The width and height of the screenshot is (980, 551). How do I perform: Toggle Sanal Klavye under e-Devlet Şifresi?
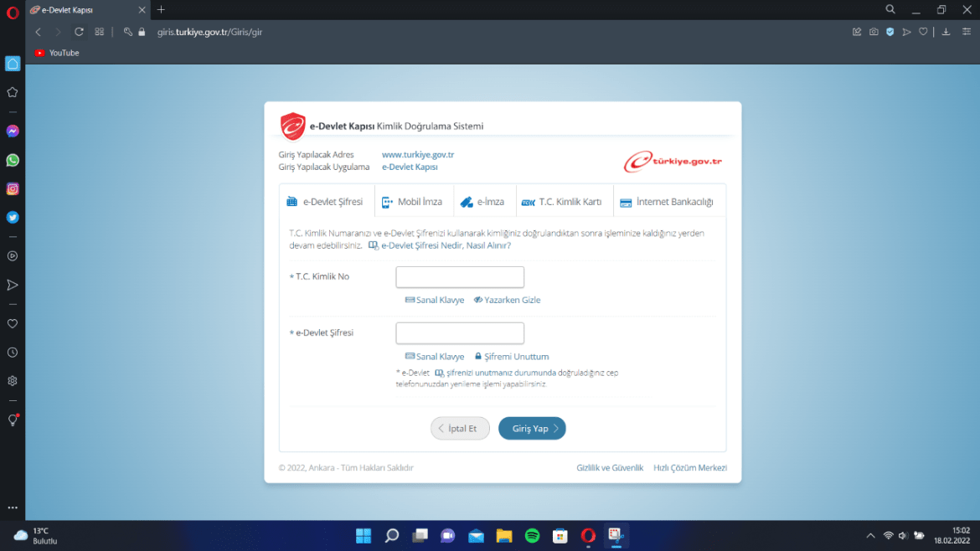tap(435, 357)
